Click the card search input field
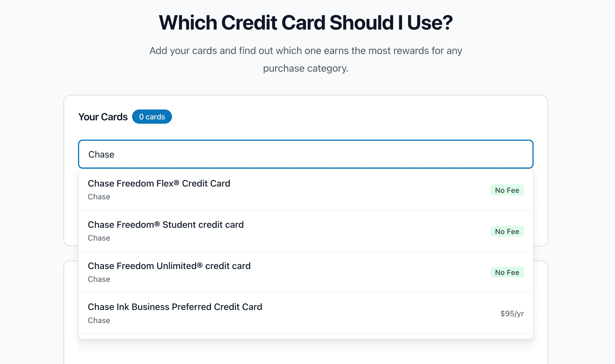Screen dimensions: 615x364 coord(305,154)
